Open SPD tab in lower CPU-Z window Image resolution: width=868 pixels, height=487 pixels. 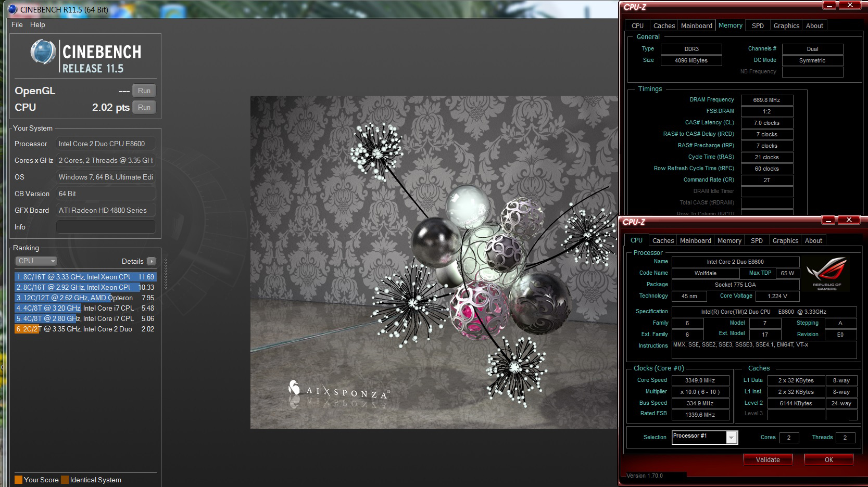pos(757,240)
